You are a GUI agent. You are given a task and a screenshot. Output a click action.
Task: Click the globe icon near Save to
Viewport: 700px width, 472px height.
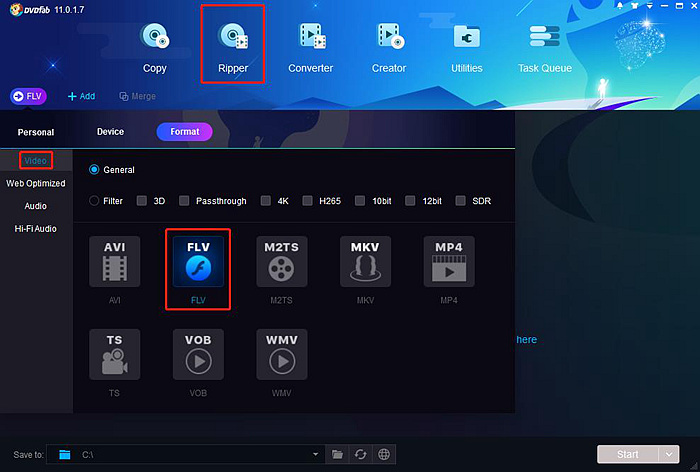tap(383, 455)
